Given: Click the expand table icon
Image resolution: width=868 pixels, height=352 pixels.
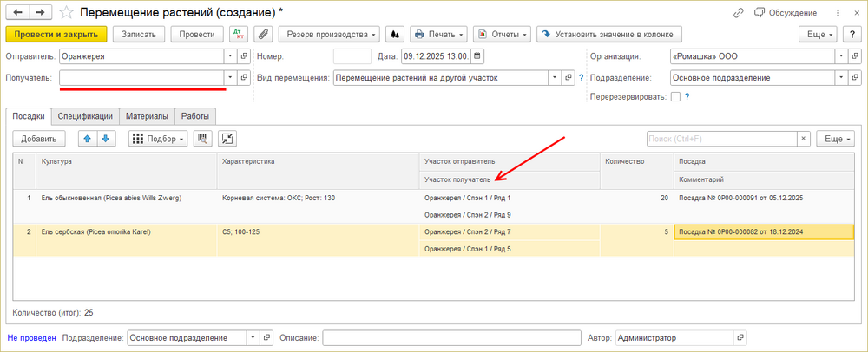Looking at the screenshot, I should coord(227,139).
